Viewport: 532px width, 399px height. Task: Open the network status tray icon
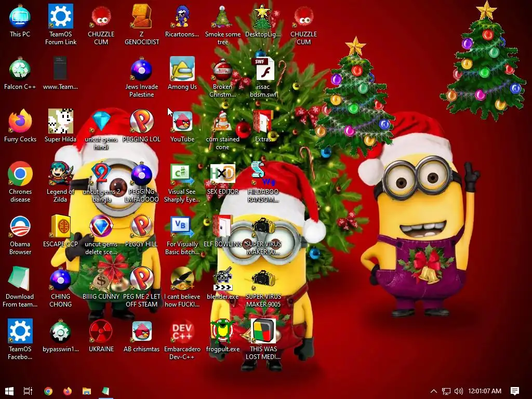[446, 391]
